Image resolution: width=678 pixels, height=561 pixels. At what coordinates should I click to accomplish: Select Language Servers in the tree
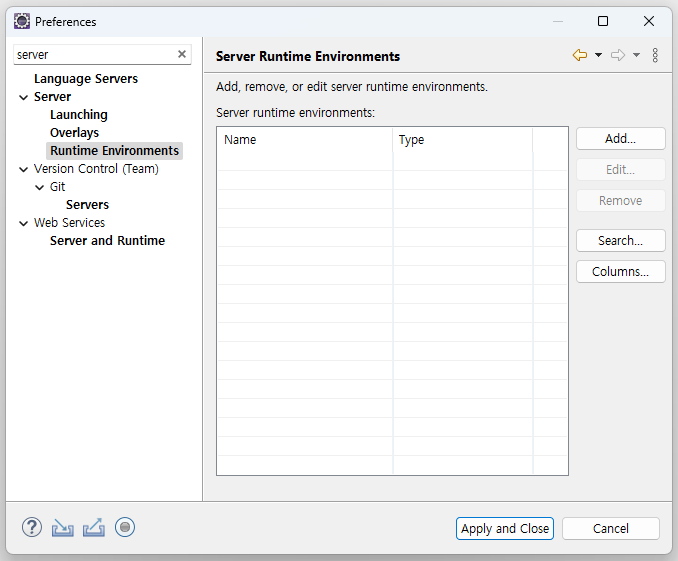point(86,79)
